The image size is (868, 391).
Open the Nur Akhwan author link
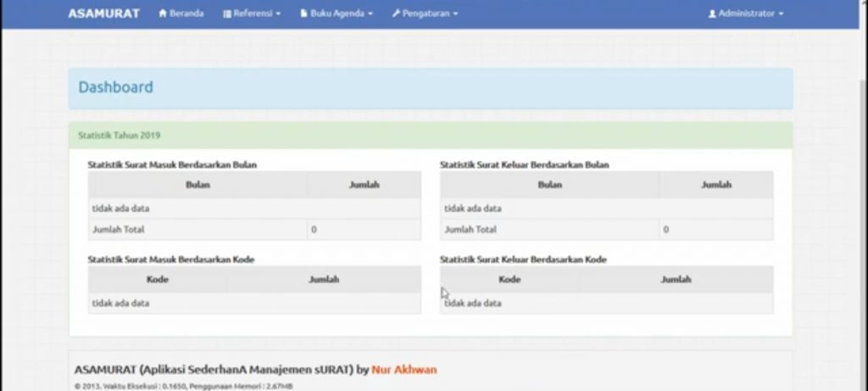403,370
